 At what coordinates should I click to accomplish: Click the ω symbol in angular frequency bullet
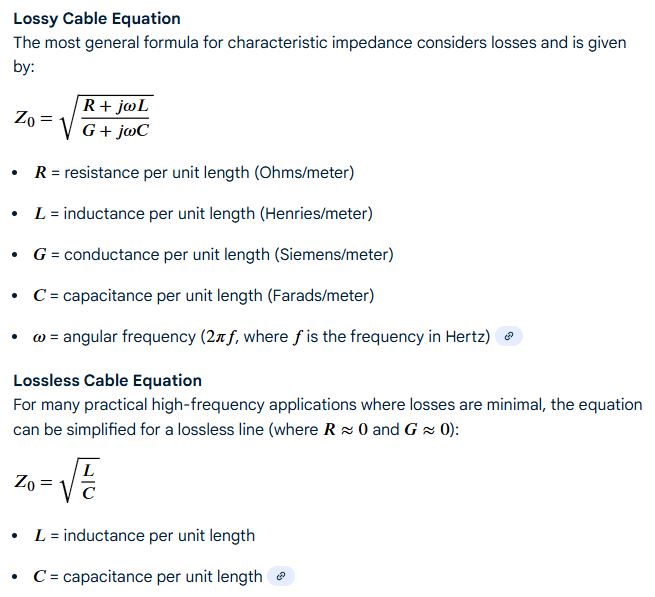40,337
